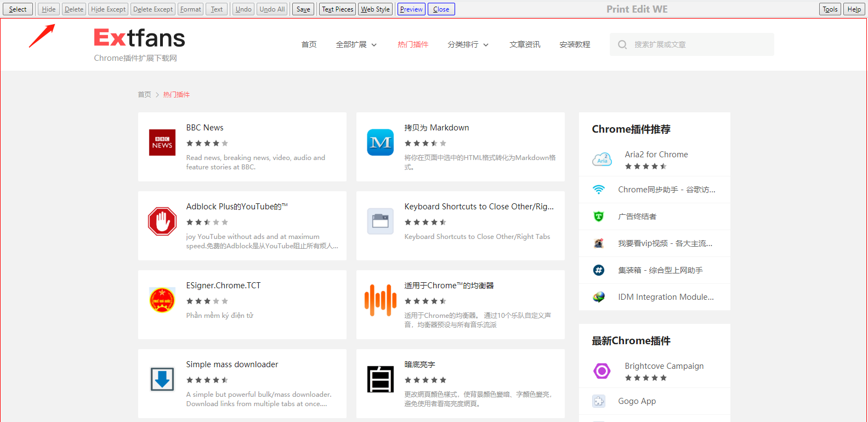Open the Help button

coord(854,9)
